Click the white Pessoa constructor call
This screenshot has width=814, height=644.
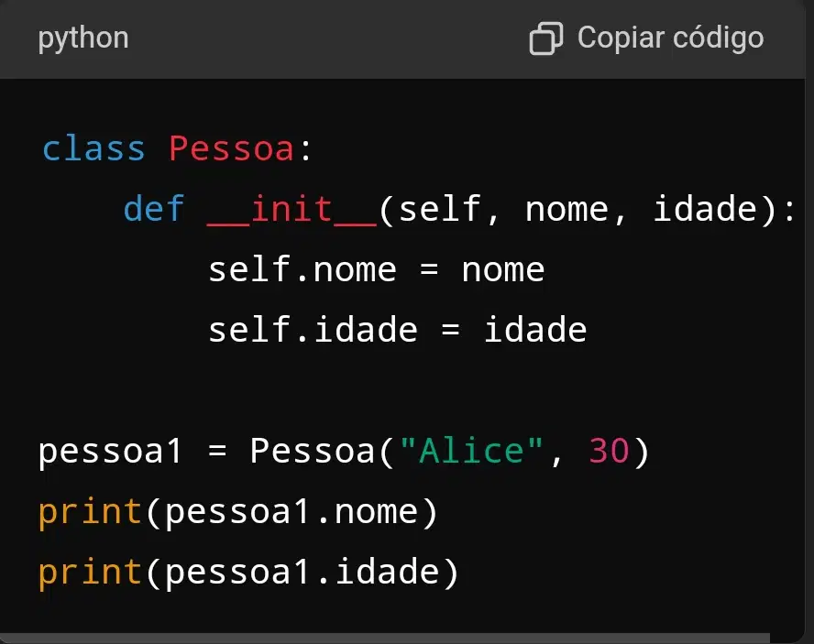coord(312,451)
